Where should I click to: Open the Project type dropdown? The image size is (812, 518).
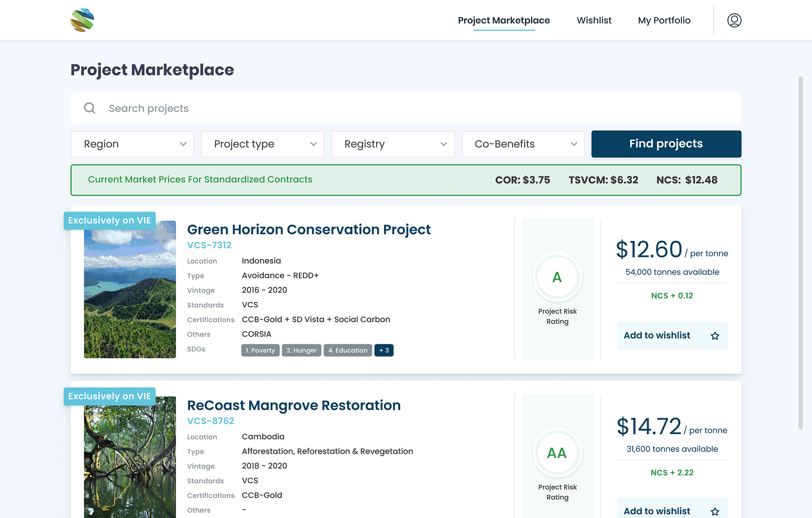point(263,144)
